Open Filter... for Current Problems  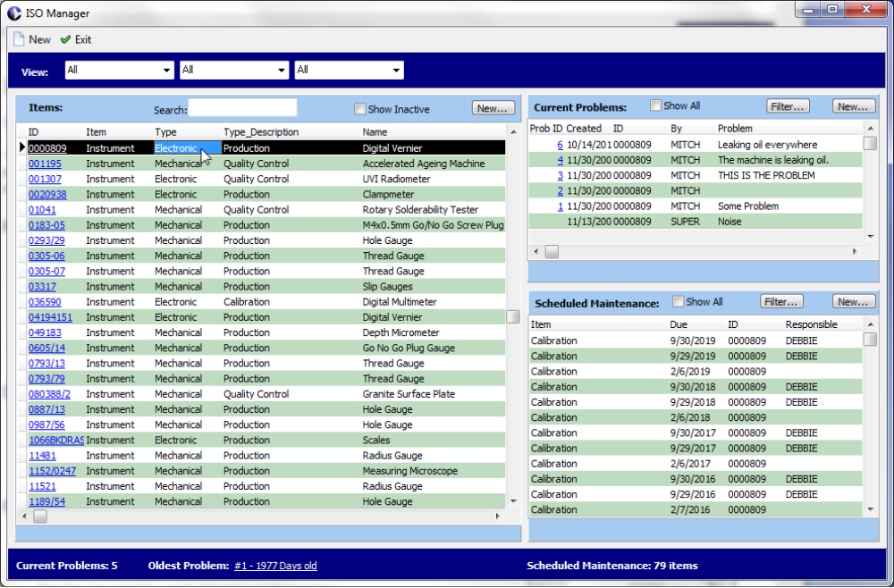click(x=788, y=106)
